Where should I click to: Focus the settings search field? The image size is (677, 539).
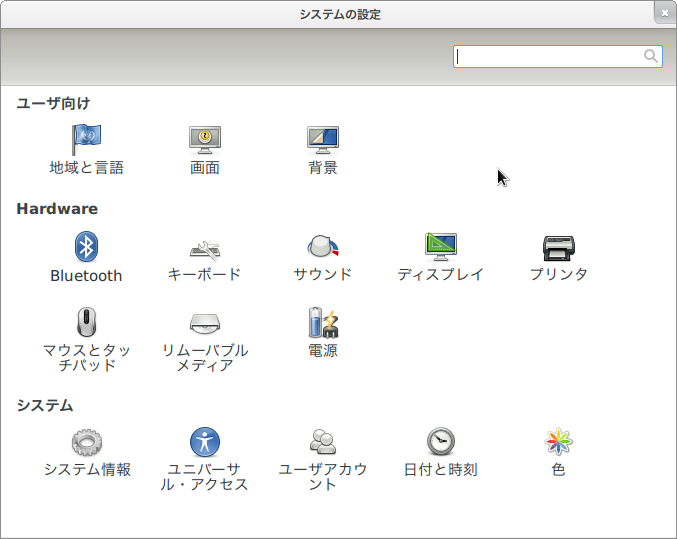point(558,57)
